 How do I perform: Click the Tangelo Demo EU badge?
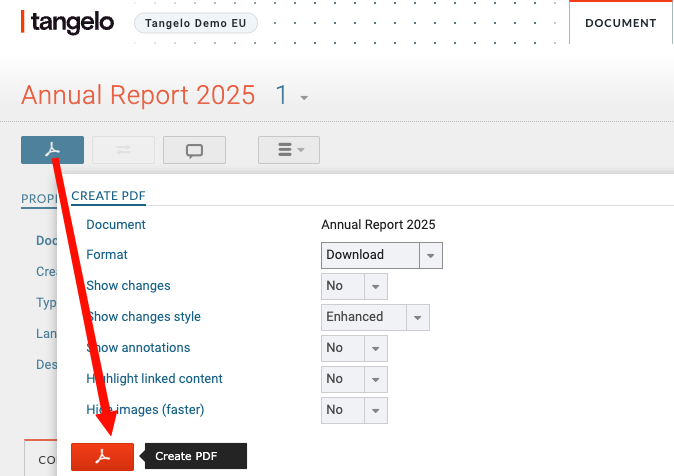point(196,23)
